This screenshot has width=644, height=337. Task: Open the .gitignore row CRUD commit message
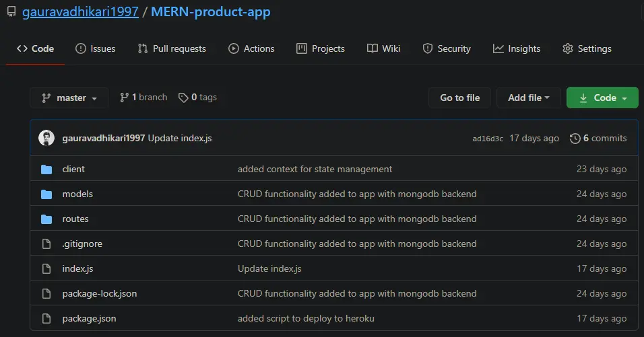(357, 244)
